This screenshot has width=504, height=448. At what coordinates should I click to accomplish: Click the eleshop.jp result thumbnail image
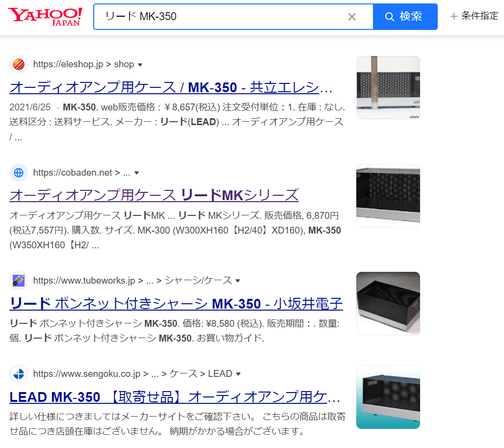(388, 87)
